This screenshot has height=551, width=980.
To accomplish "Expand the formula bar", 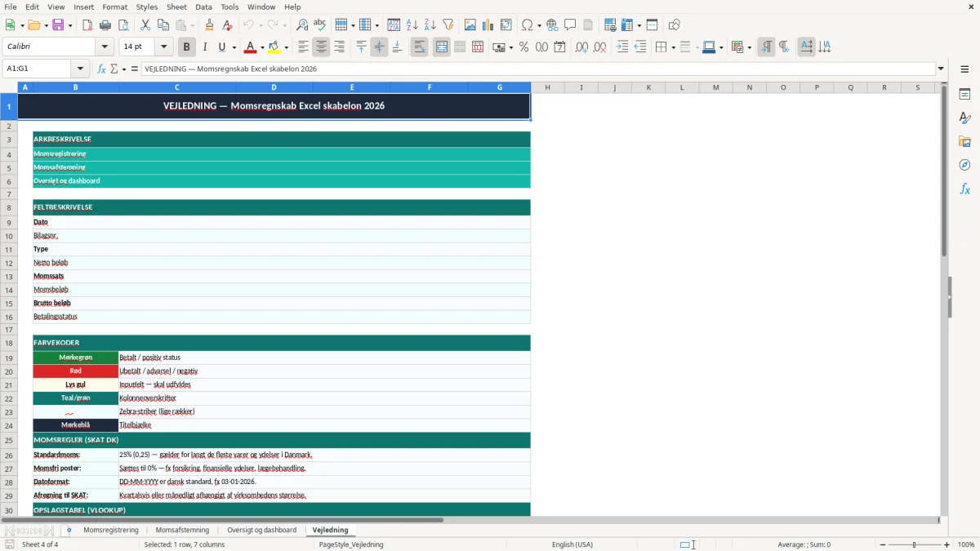I will tap(941, 69).
